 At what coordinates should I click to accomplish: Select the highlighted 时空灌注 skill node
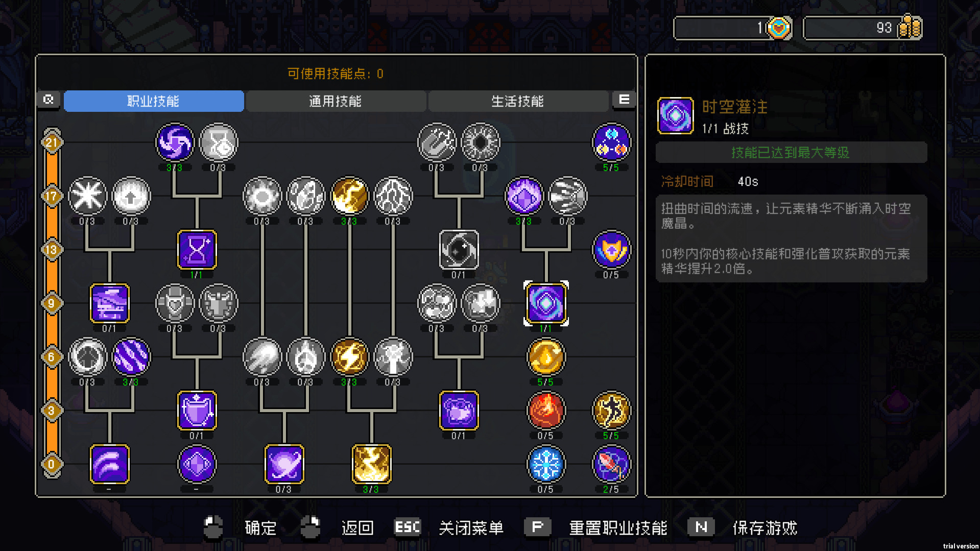(545, 303)
